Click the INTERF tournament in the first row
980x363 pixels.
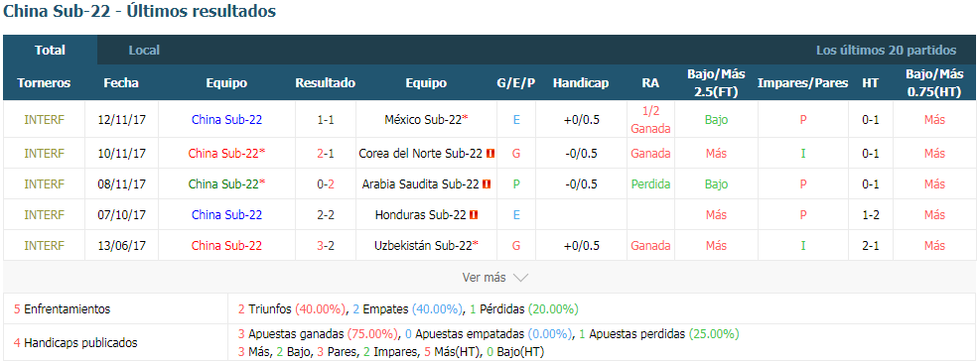tap(45, 119)
